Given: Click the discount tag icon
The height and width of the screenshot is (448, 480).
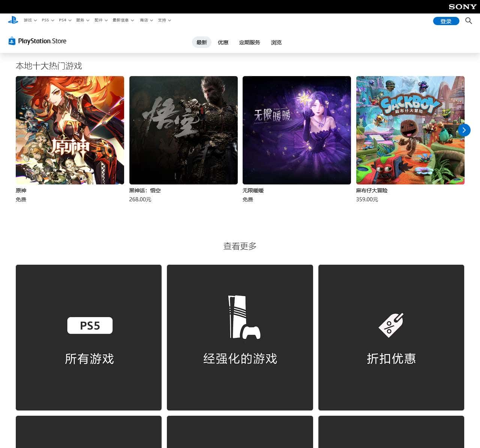Looking at the screenshot, I should pos(391,325).
